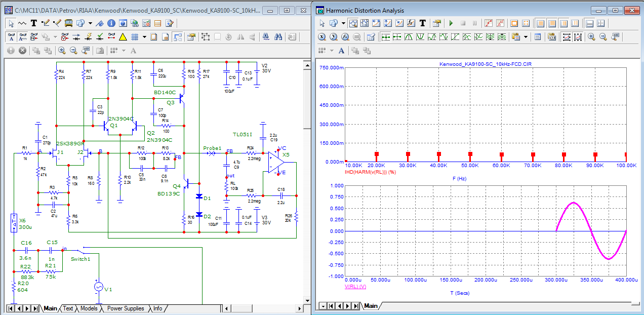Toggle the schematic grid display
Image resolution: width=644 pixels, height=315 pixels.
[135, 36]
